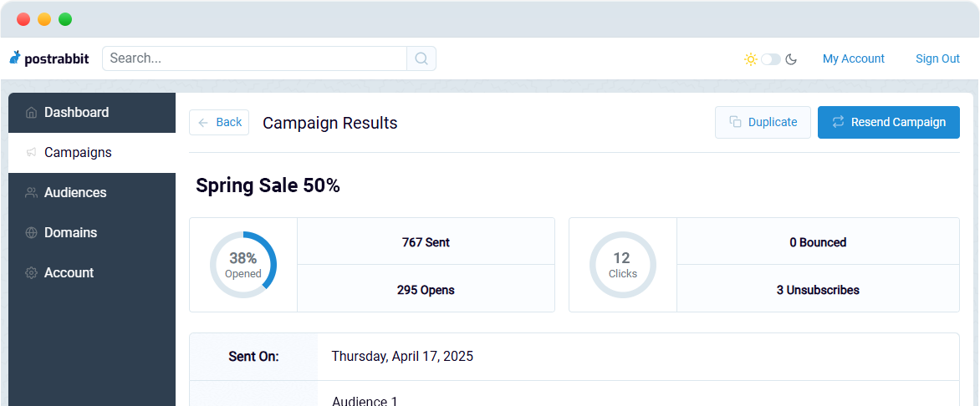Click the postrabbit rabbit logo icon

pos(15,58)
